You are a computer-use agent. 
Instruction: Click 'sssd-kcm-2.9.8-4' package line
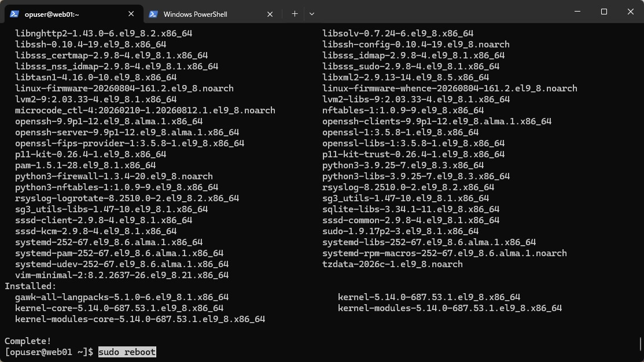point(95,231)
